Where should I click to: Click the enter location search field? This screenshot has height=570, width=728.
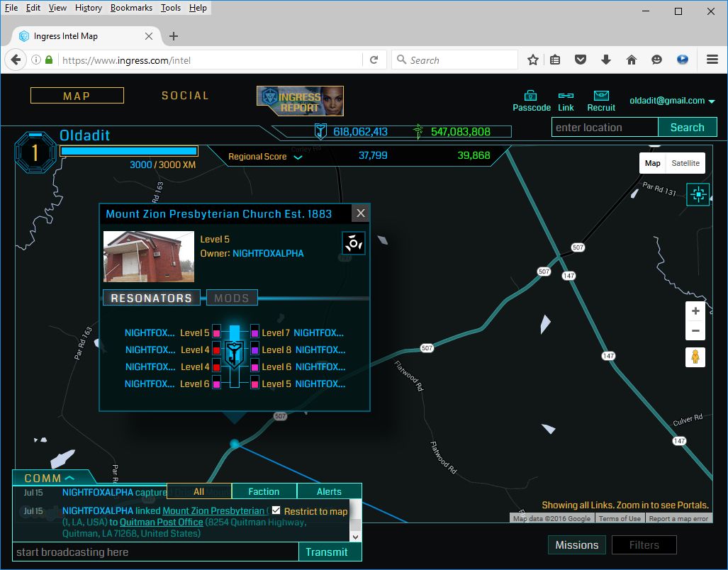pyautogui.click(x=605, y=128)
